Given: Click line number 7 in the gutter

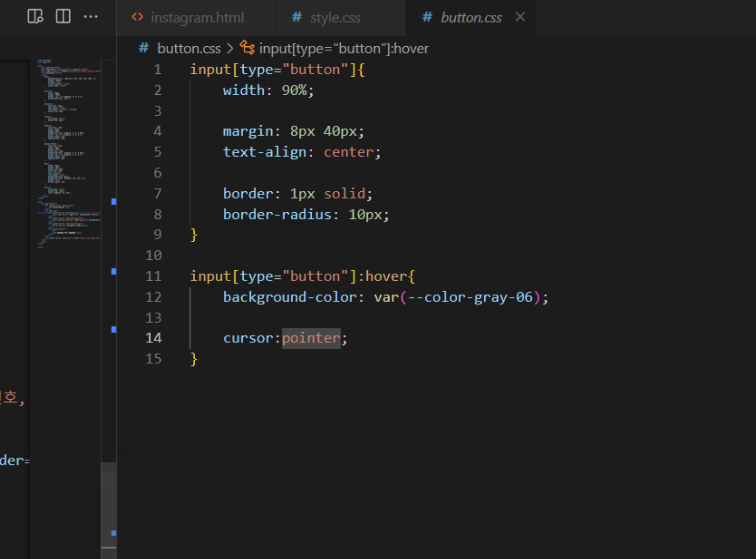Looking at the screenshot, I should click(157, 194).
